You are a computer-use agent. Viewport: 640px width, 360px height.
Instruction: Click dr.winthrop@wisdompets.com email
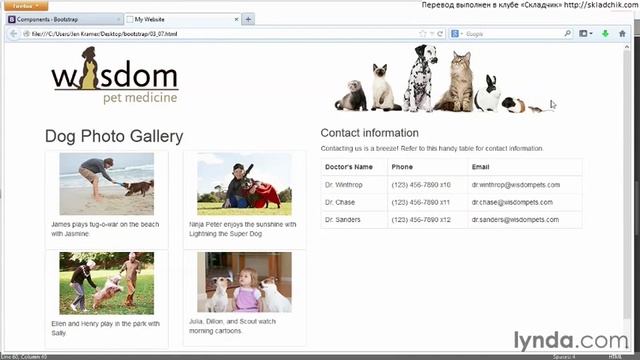point(516,185)
